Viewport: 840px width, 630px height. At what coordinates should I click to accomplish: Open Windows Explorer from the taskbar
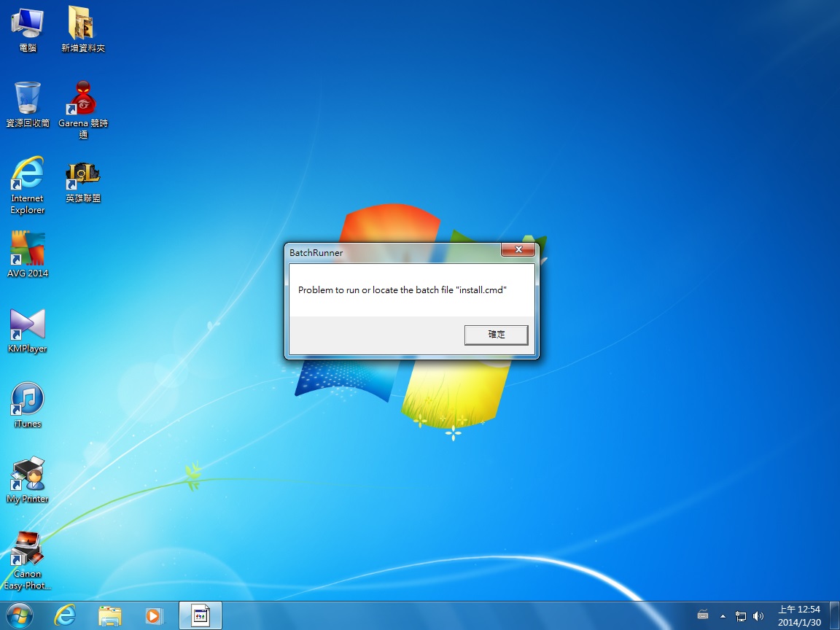[110, 615]
